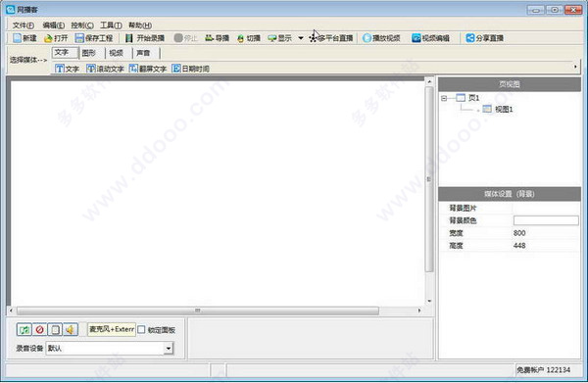The height and width of the screenshot is (383, 588).
Task: Pick the 背景颜色 background color swatch
Action: tap(546, 220)
